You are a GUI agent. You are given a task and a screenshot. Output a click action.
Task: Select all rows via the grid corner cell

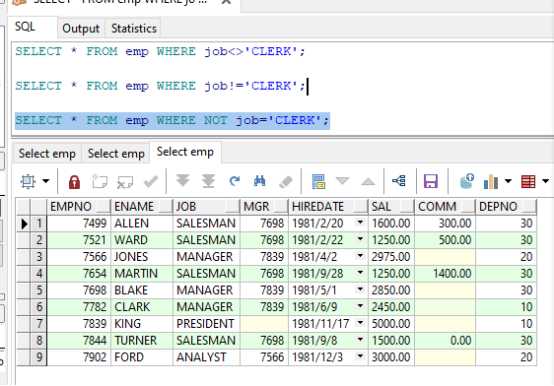coord(24,207)
